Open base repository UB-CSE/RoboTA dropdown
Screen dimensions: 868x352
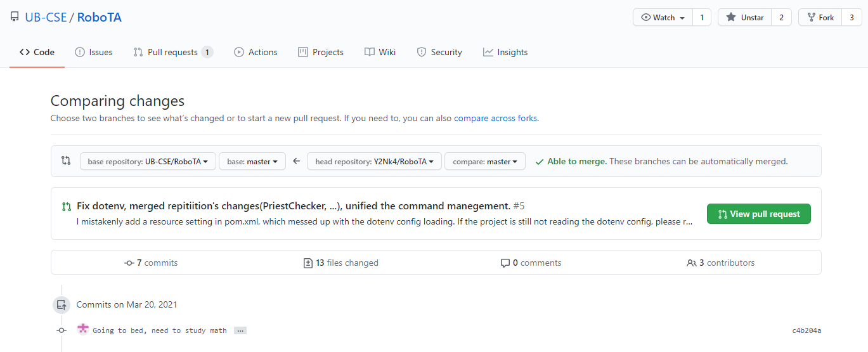148,162
